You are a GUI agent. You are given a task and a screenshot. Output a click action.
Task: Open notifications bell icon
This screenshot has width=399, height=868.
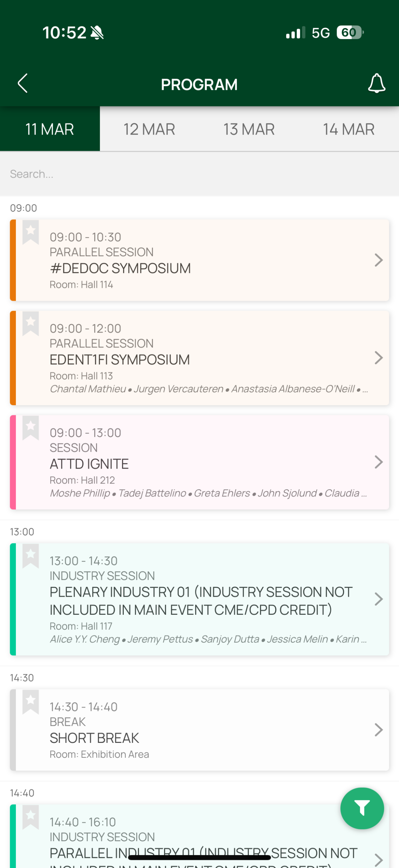[376, 83]
